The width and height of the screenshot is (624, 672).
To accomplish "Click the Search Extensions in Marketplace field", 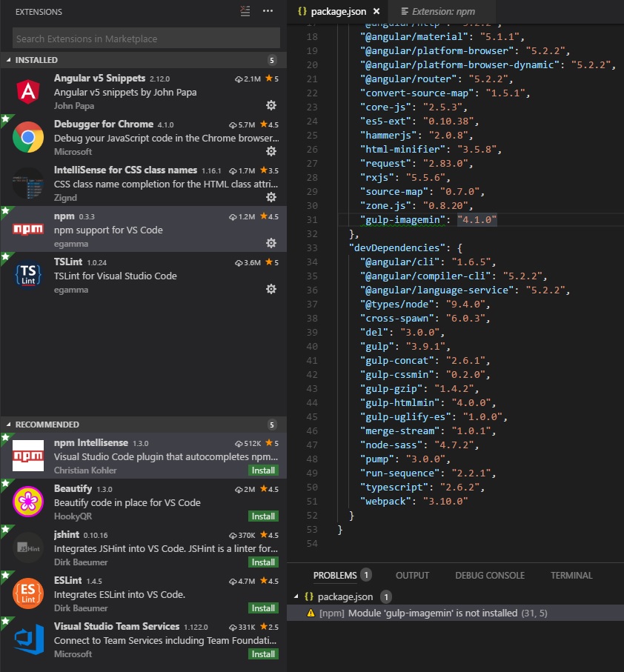I will pos(146,39).
